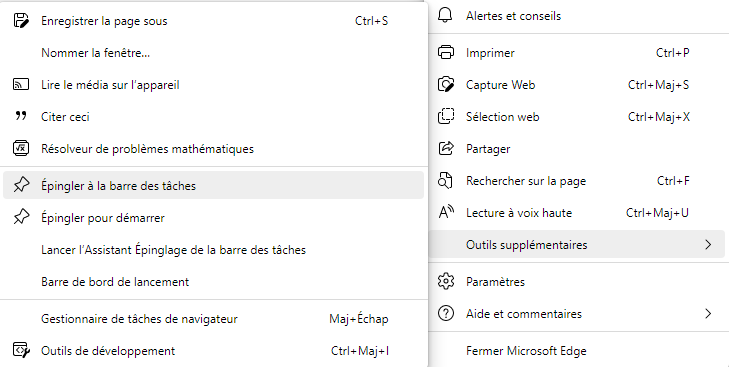Image resolution: width=729 pixels, height=367 pixels.
Task: Click the Ctrl+S shortcut text
Action: tap(371, 21)
